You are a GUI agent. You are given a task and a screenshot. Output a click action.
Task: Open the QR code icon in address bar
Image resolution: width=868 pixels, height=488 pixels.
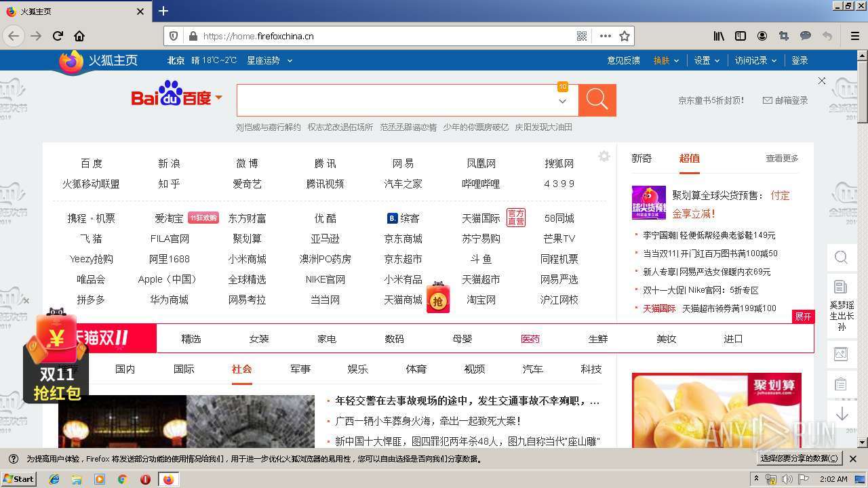point(582,36)
